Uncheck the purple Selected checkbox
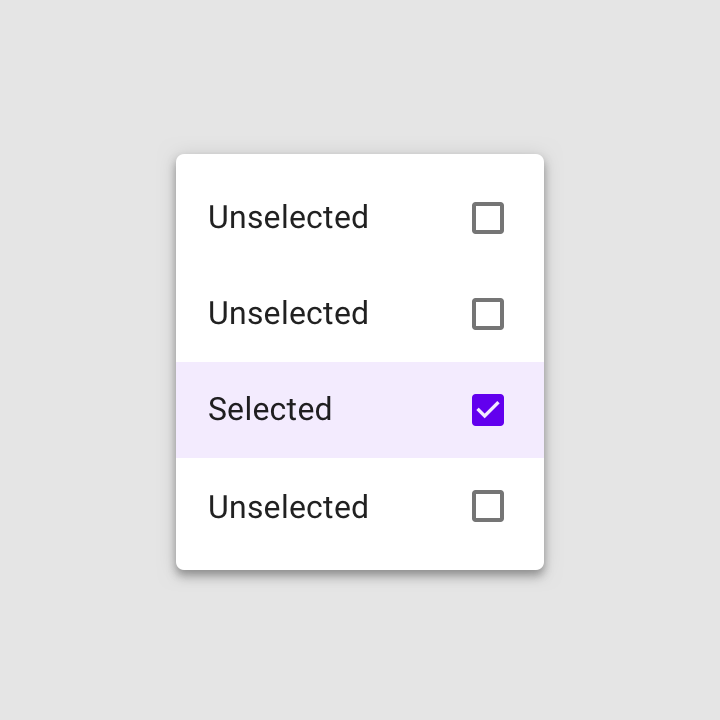The height and width of the screenshot is (720, 720). 488,410
